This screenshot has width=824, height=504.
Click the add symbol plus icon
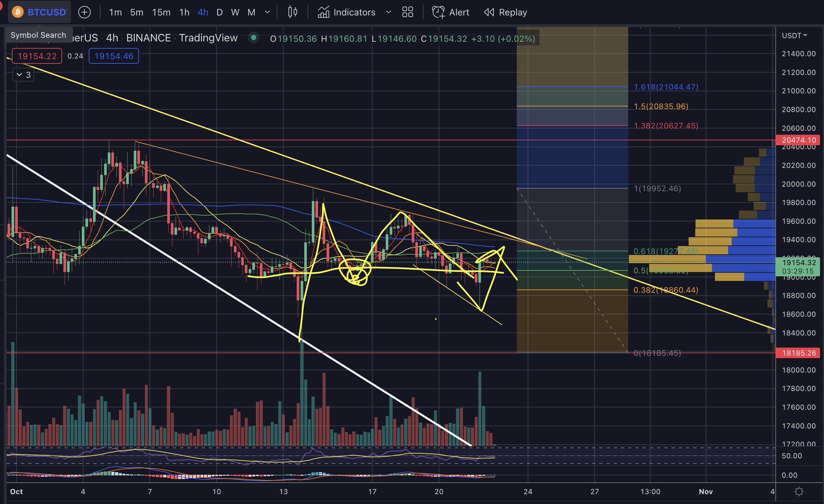tap(84, 12)
